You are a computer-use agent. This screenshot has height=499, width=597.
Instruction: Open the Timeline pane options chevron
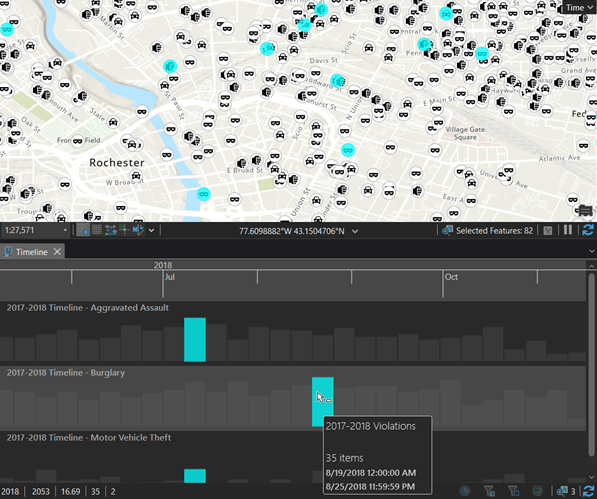591,251
